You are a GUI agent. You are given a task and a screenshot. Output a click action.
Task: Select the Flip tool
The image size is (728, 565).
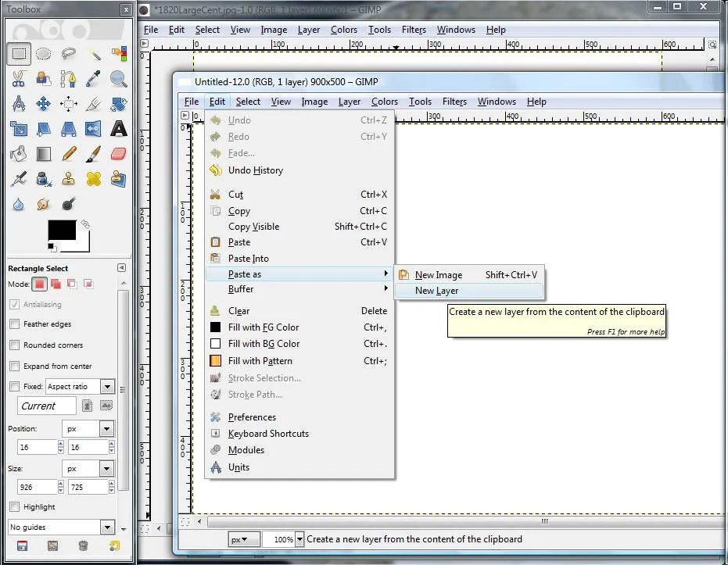[x=94, y=128]
